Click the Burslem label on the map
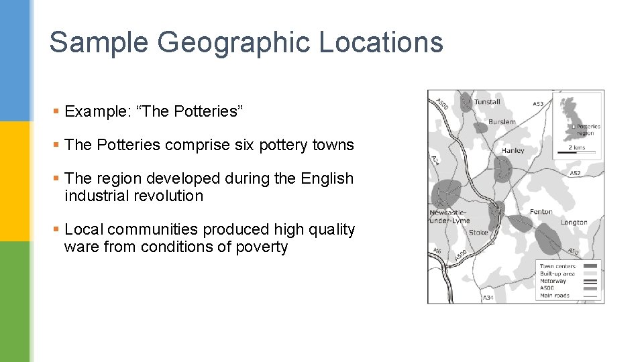This screenshot has height=362, width=644. (x=502, y=122)
